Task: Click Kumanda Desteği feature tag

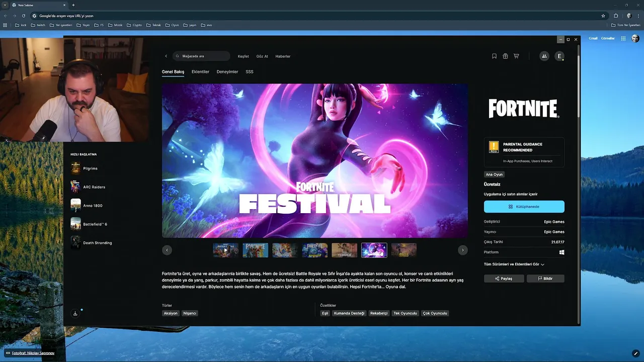Action: tap(349, 313)
